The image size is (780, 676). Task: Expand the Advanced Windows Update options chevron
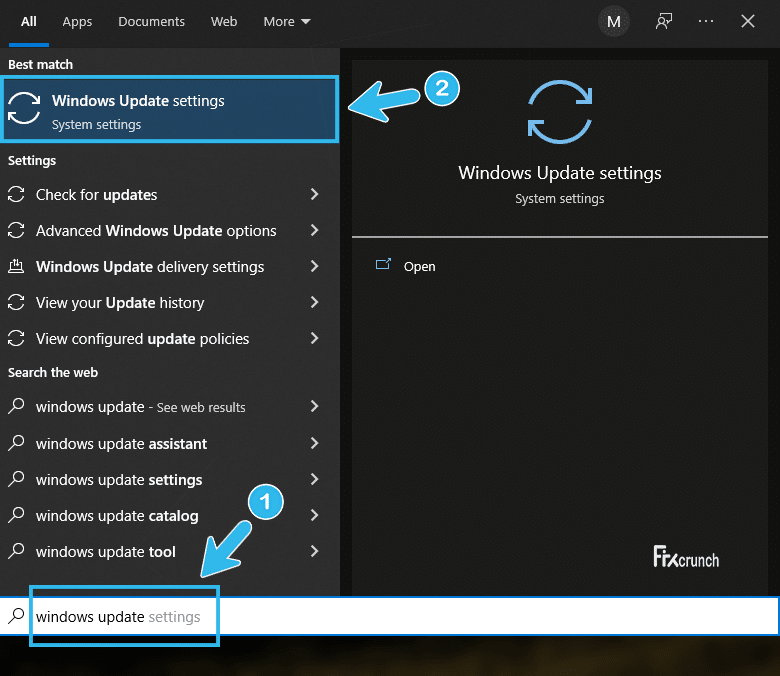tap(314, 230)
